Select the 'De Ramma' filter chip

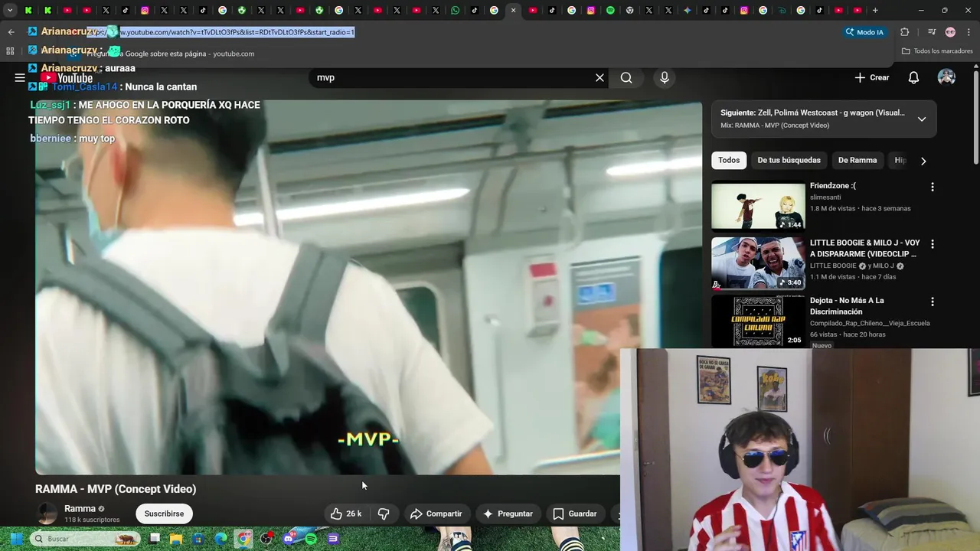pos(857,161)
